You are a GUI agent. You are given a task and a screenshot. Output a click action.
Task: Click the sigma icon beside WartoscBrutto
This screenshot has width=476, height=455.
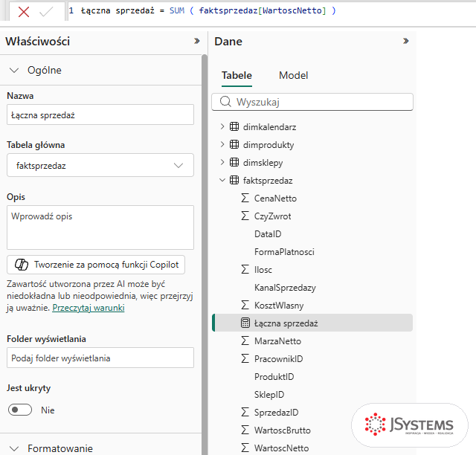coord(245,430)
